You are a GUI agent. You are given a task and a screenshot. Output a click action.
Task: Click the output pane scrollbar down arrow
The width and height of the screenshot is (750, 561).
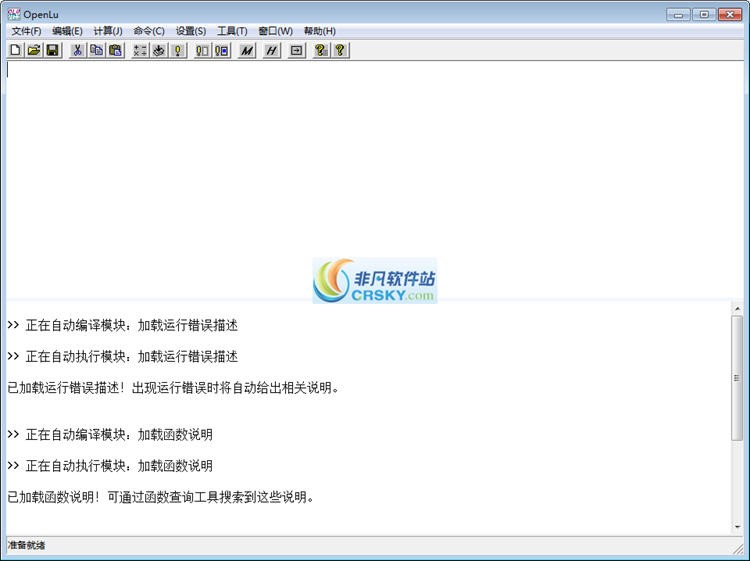[x=738, y=527]
